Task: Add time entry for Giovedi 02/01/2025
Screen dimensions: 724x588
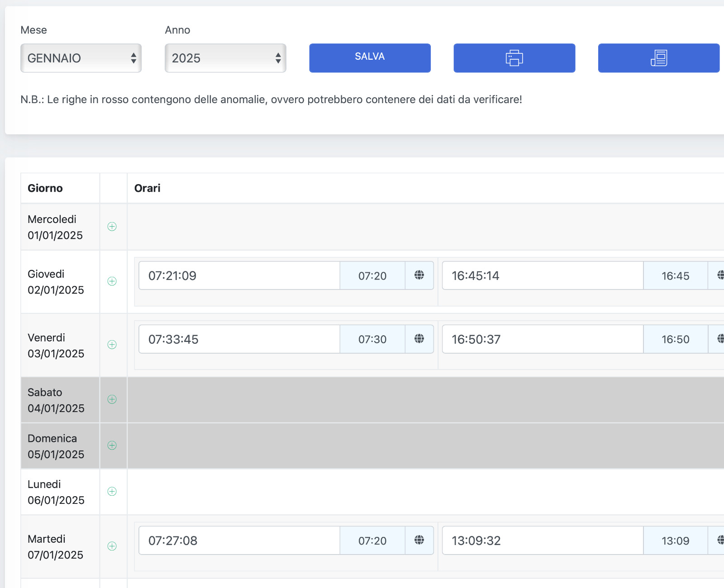Action: pos(112,281)
